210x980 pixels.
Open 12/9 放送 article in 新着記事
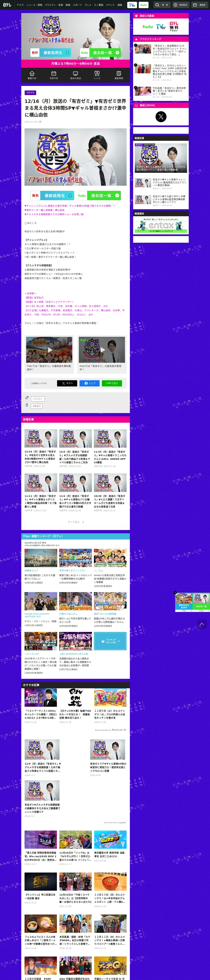[x=75, y=449]
